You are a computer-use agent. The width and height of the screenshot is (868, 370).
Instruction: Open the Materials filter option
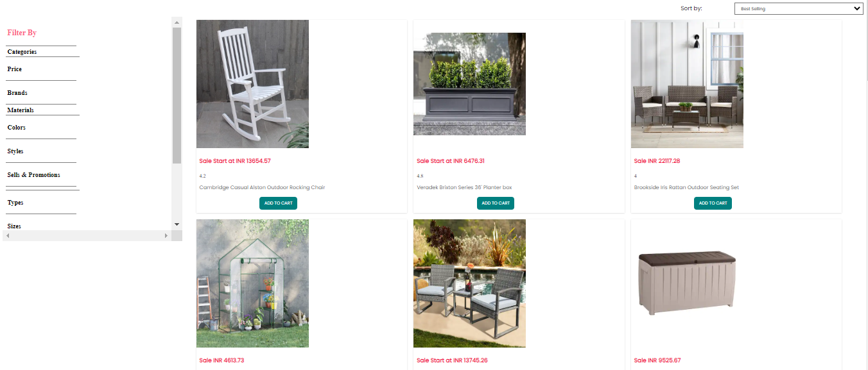click(21, 110)
